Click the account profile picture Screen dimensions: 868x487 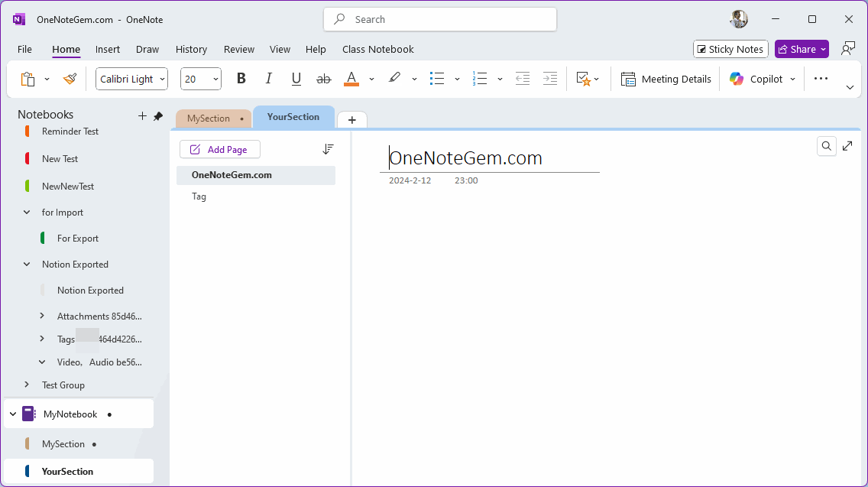tap(739, 19)
